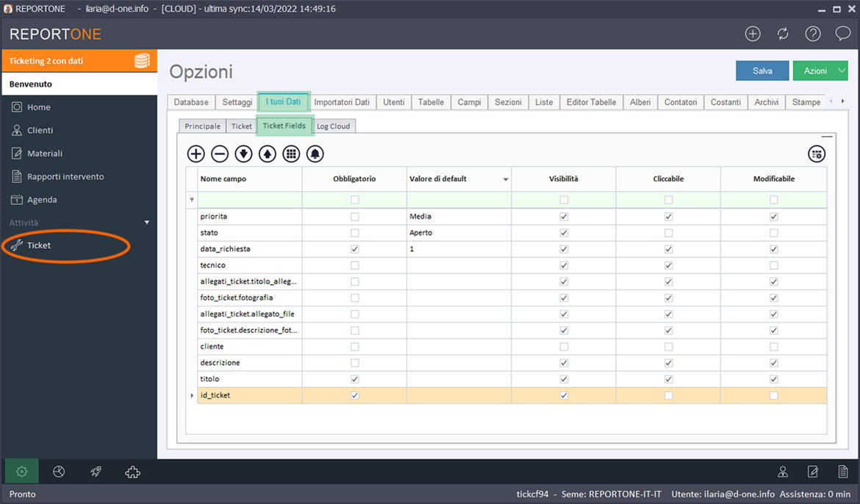Click the add row plus icon

click(196, 154)
